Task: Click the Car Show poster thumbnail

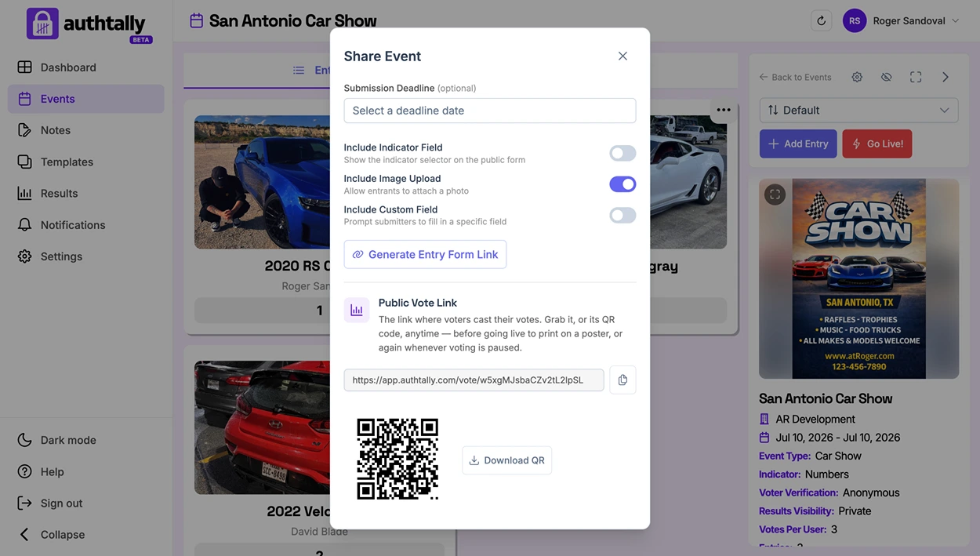Action: pos(858,279)
